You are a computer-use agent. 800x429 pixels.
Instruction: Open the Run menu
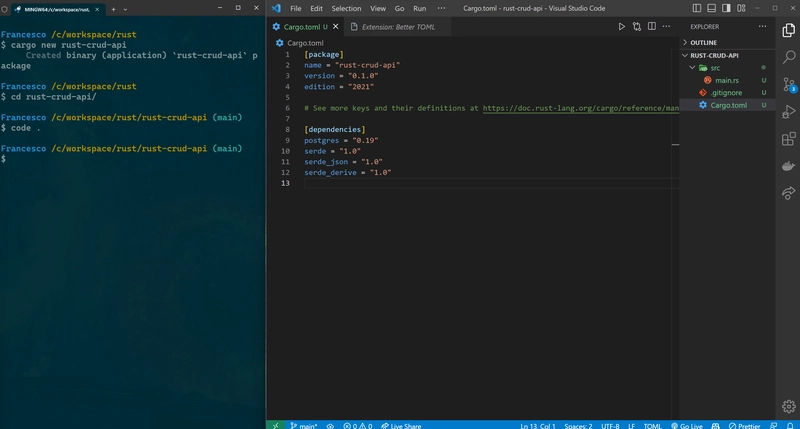pos(419,8)
